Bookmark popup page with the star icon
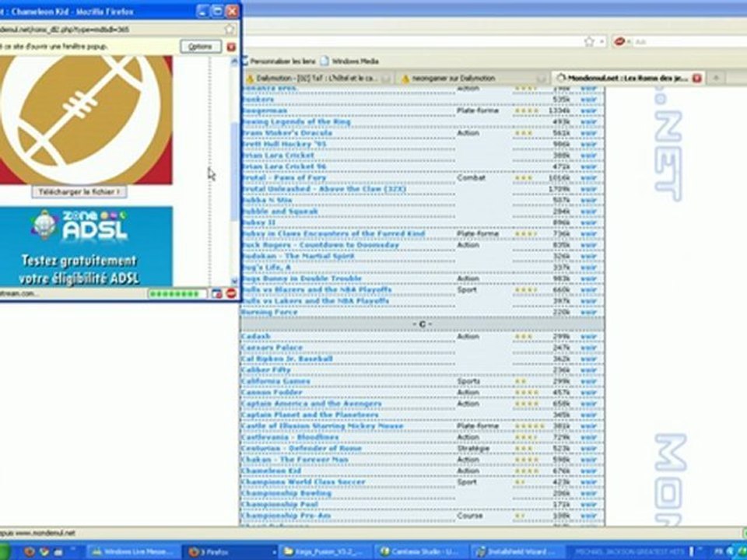This screenshot has height=560, width=747. tap(229, 29)
